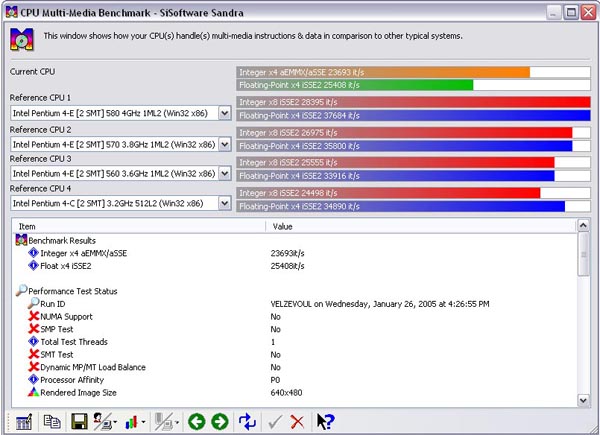Click the icon beside Float x4 iSSE2 row
This screenshot has width=600, height=435.
[33, 265]
